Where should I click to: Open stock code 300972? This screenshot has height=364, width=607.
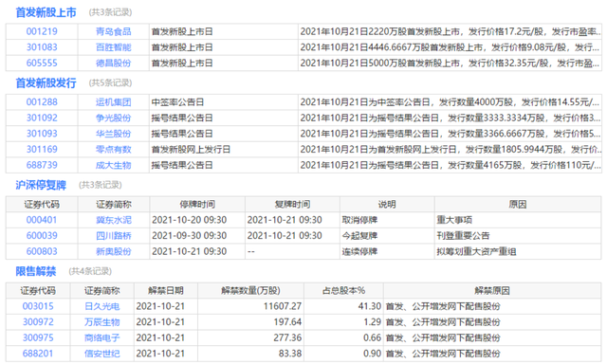point(38,322)
